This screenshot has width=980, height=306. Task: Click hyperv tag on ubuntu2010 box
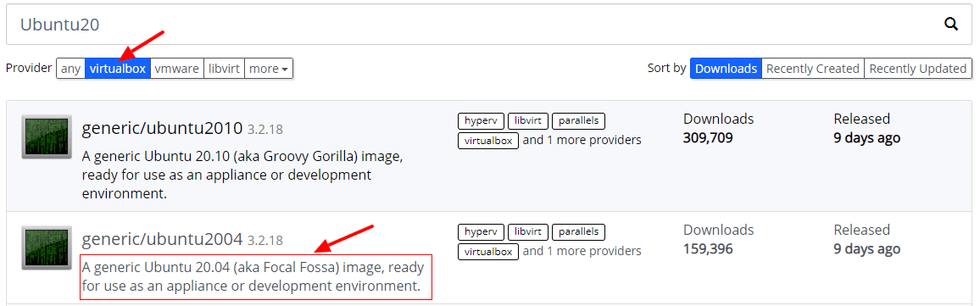[481, 121]
